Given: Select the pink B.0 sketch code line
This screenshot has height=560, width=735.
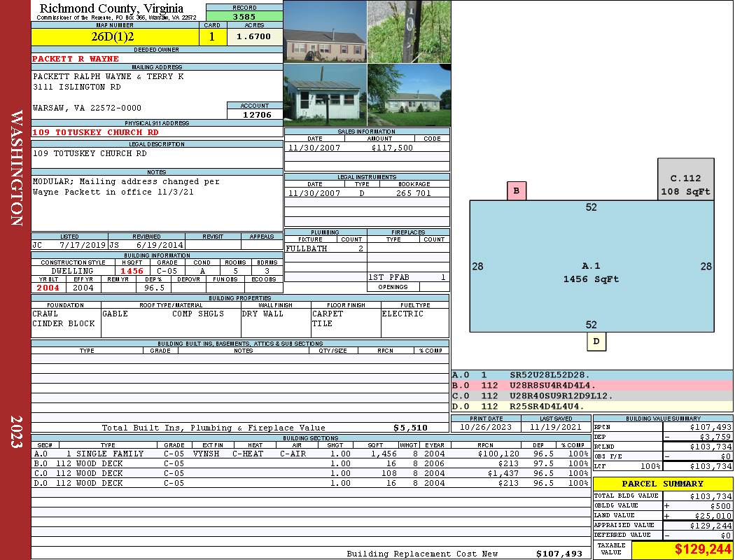Looking at the screenshot, I should point(591,385).
